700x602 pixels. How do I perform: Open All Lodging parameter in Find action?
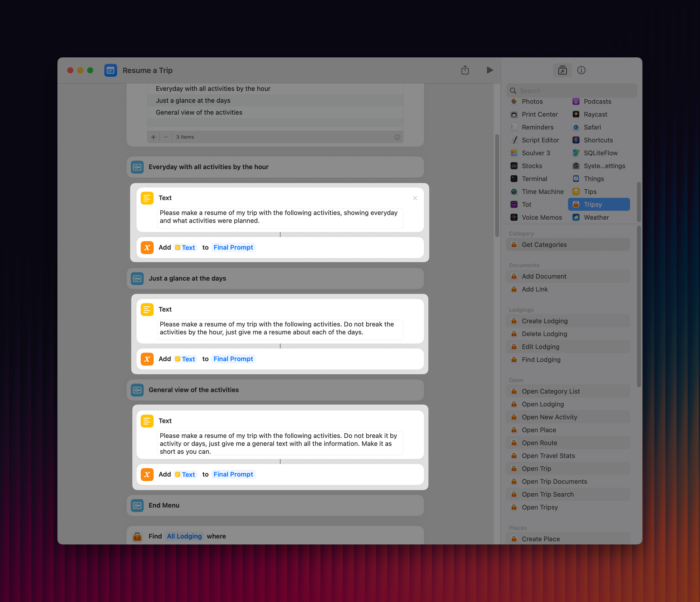point(184,537)
